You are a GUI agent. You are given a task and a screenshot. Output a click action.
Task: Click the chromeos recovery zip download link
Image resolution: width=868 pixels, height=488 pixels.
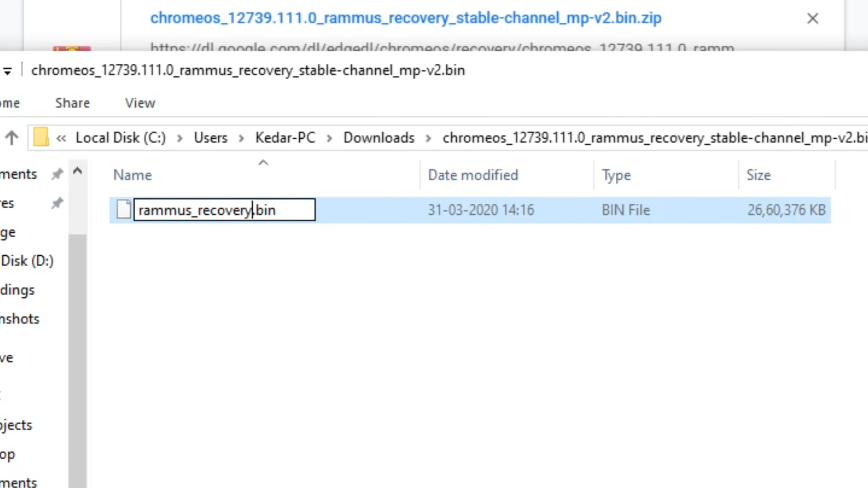pyautogui.click(x=406, y=18)
